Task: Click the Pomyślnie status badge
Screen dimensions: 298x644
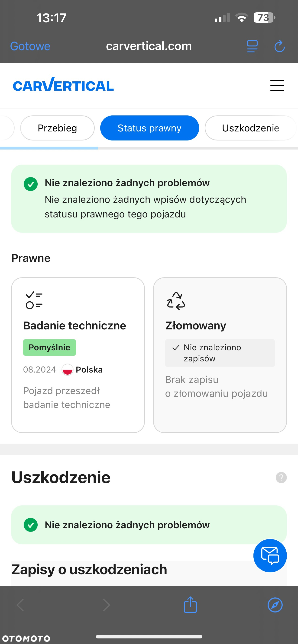Action: (49, 347)
